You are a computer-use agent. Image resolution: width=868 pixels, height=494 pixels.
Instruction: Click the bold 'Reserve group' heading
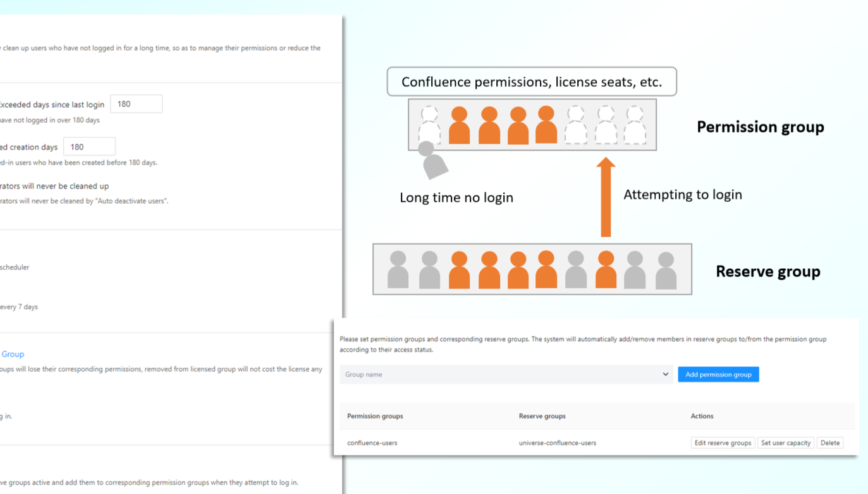click(x=768, y=271)
